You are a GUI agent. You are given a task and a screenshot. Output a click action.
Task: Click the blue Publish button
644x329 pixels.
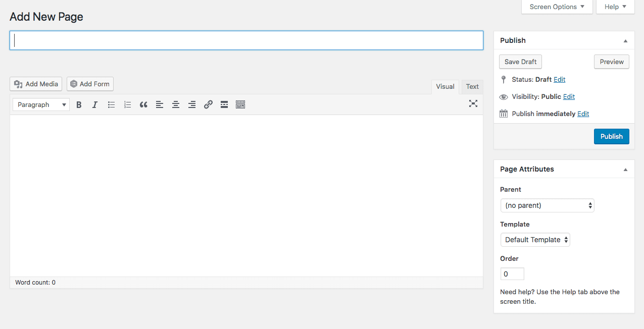pos(611,136)
